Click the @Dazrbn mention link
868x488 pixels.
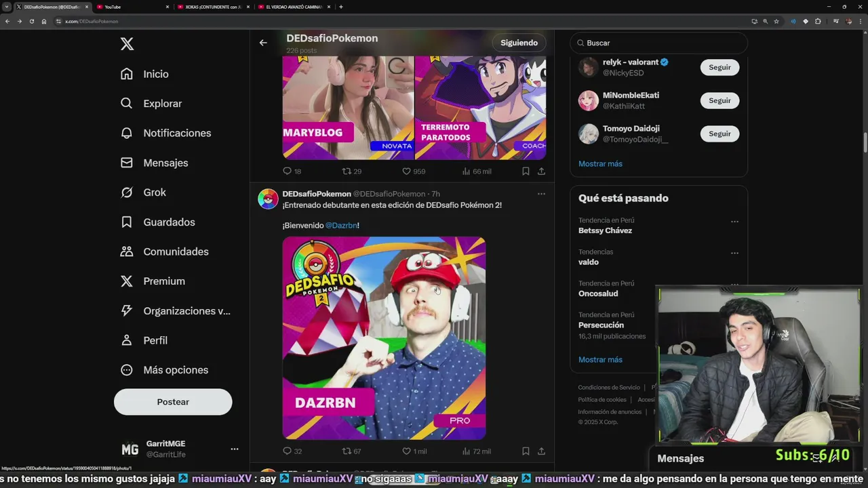(341, 225)
